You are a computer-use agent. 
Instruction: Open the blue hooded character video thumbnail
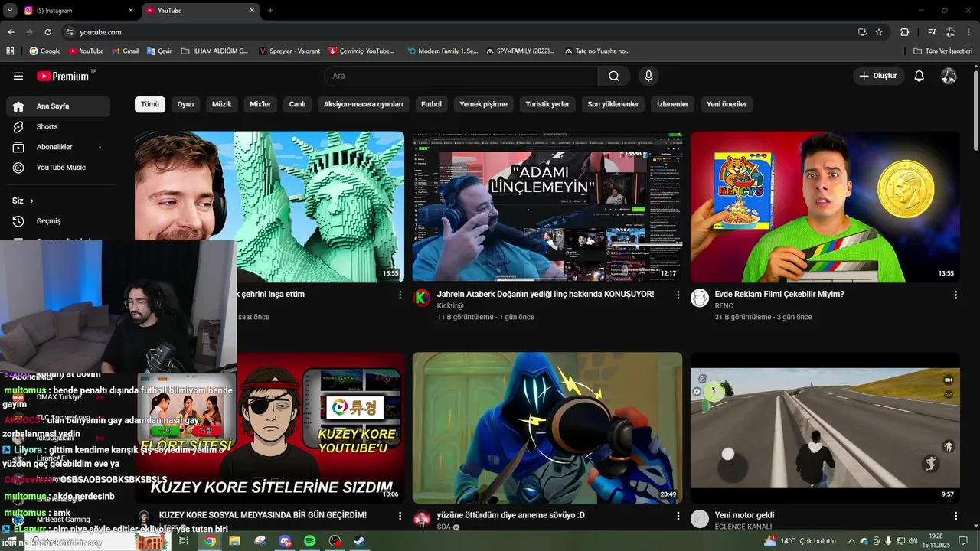547,427
